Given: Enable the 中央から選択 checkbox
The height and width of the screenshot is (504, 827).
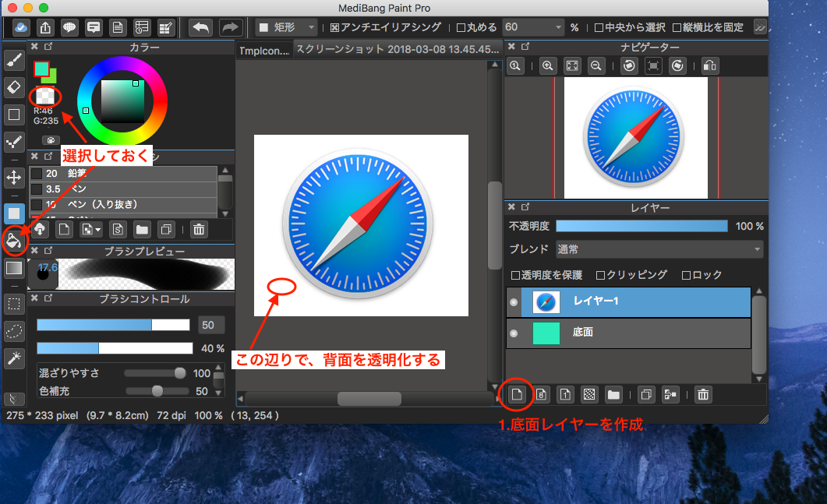Looking at the screenshot, I should click(599, 27).
